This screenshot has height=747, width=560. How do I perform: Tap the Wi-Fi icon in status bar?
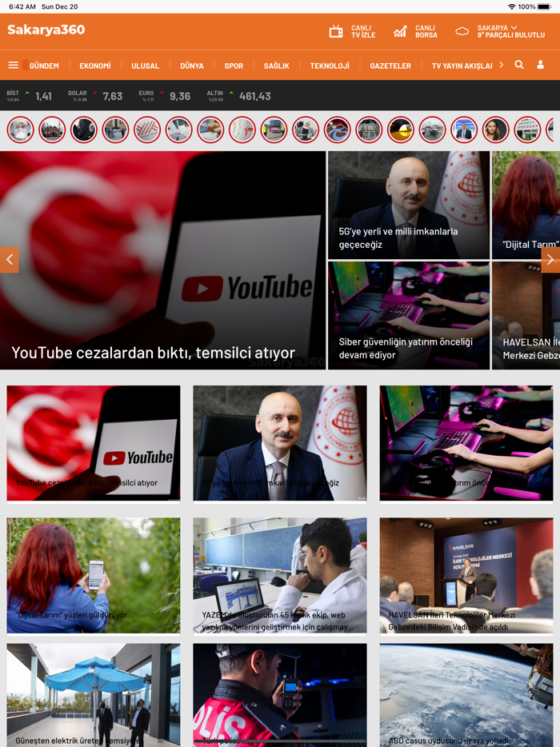pos(512,6)
